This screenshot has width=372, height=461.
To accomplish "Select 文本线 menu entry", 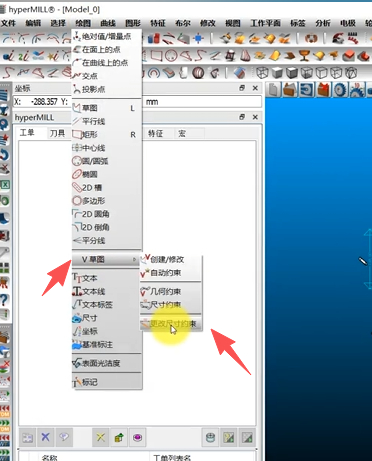I will pyautogui.click(x=107, y=291).
